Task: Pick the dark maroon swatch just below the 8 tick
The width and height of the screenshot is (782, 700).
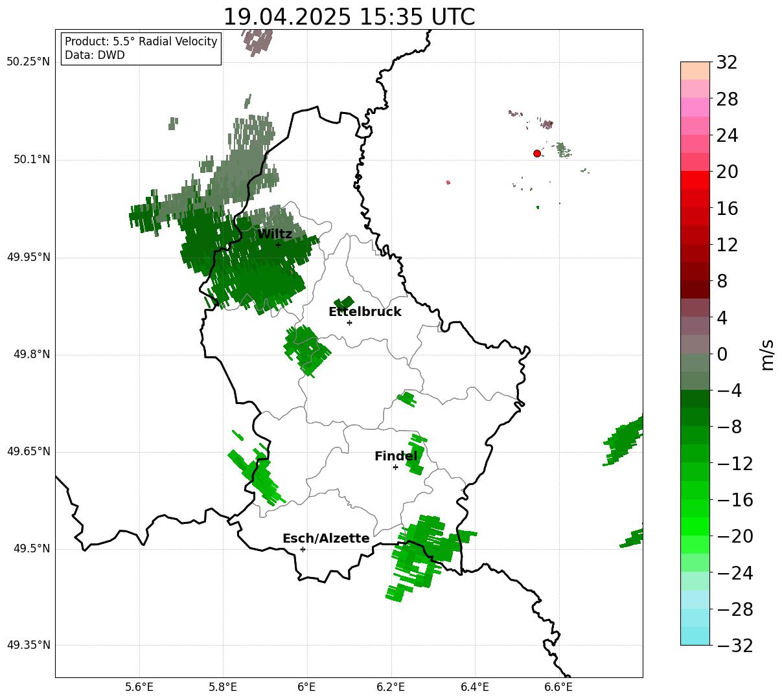Action: point(695,289)
